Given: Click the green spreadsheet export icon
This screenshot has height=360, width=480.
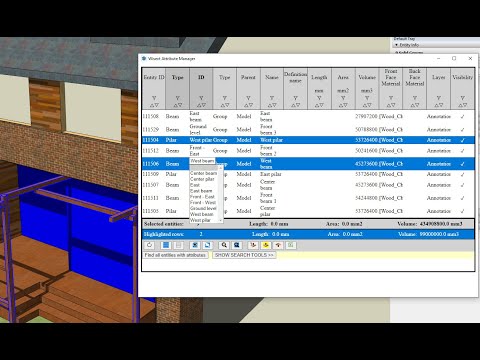Looking at the screenshot, I should tap(291, 245).
